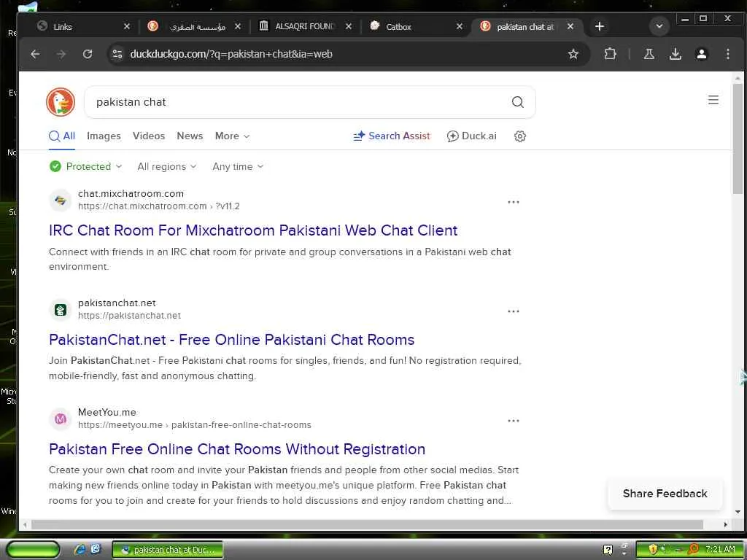Click the system clock showing 7:21 AM
Viewport: 747px width, 560px height.
720,550
